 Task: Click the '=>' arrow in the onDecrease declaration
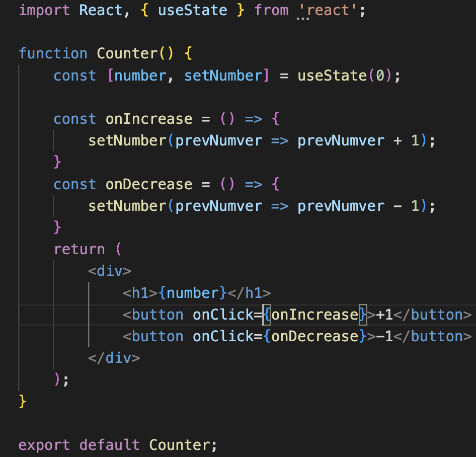(x=254, y=185)
